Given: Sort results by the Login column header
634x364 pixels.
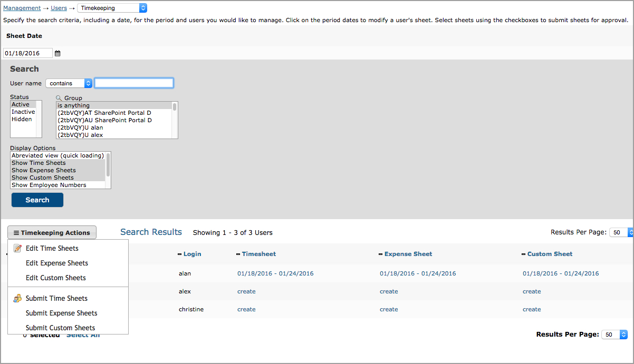Looking at the screenshot, I should 193,254.
